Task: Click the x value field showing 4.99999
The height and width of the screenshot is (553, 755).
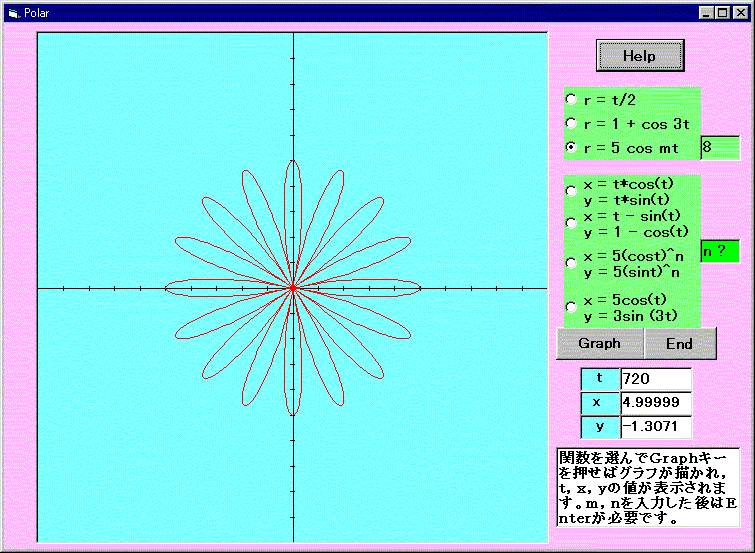Action: [656, 403]
